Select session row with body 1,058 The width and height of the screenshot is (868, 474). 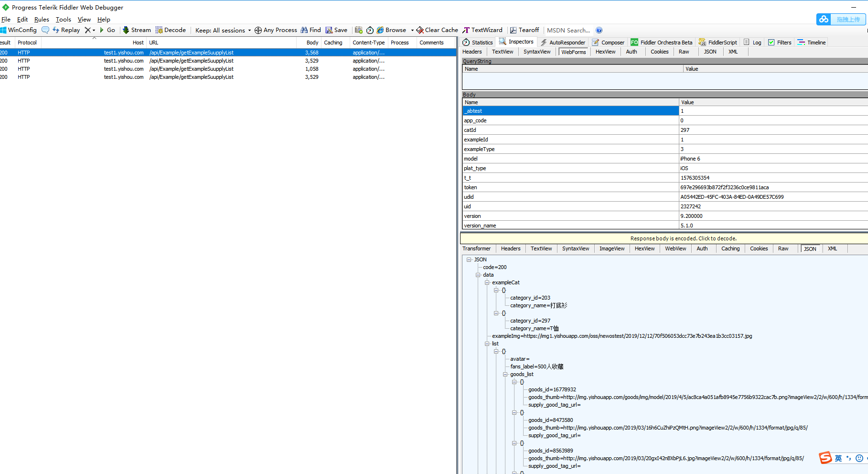tap(228, 69)
